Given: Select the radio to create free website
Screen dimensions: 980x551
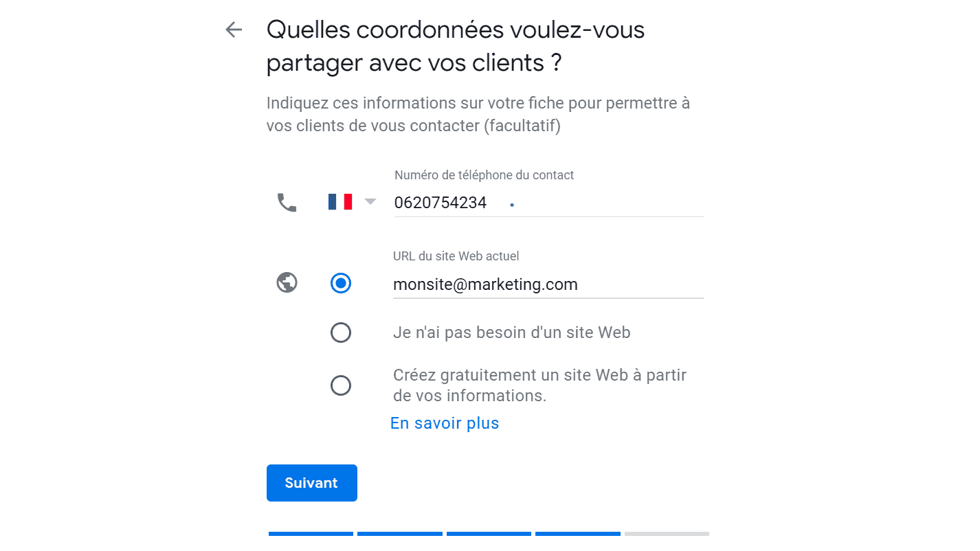Looking at the screenshot, I should 341,385.
